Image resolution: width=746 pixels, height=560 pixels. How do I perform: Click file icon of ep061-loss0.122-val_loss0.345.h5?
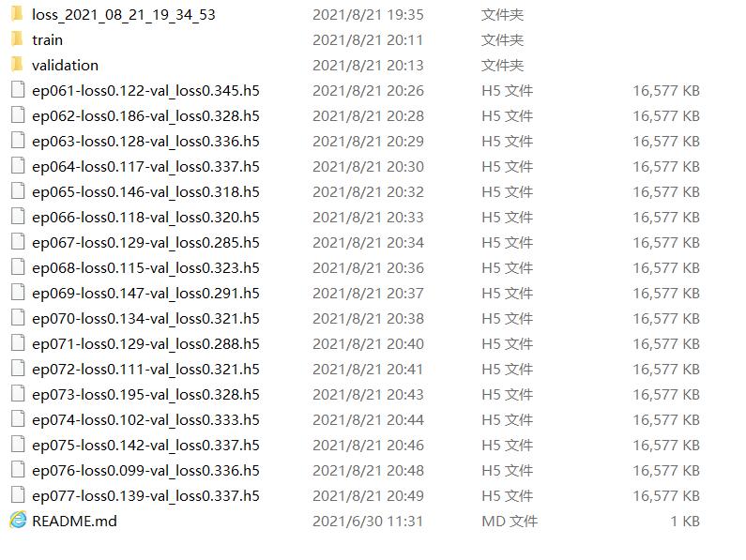pyautogui.click(x=18, y=90)
